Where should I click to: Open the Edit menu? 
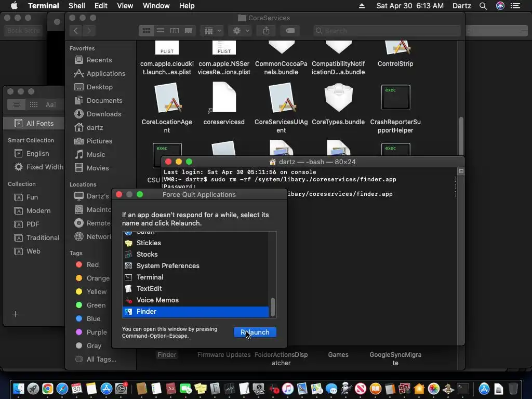click(x=101, y=6)
